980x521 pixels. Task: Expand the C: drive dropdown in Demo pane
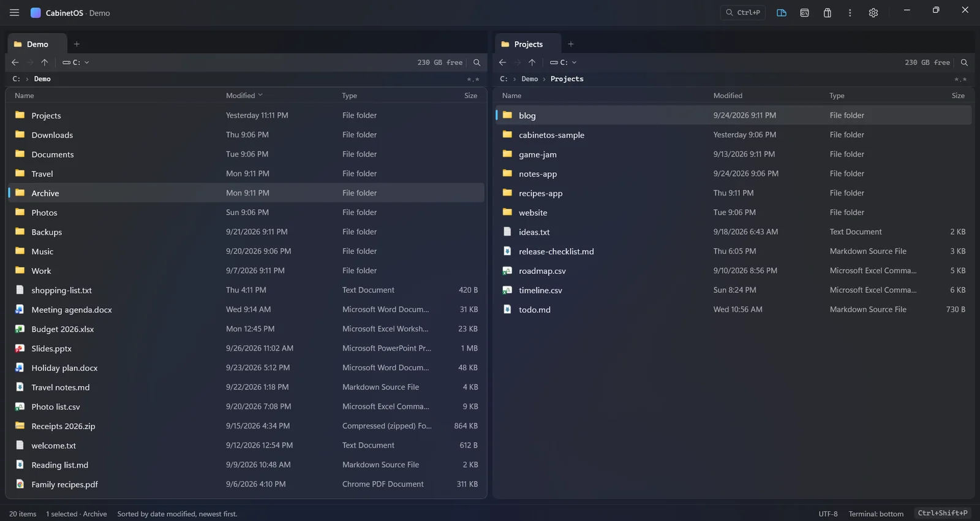coord(76,63)
